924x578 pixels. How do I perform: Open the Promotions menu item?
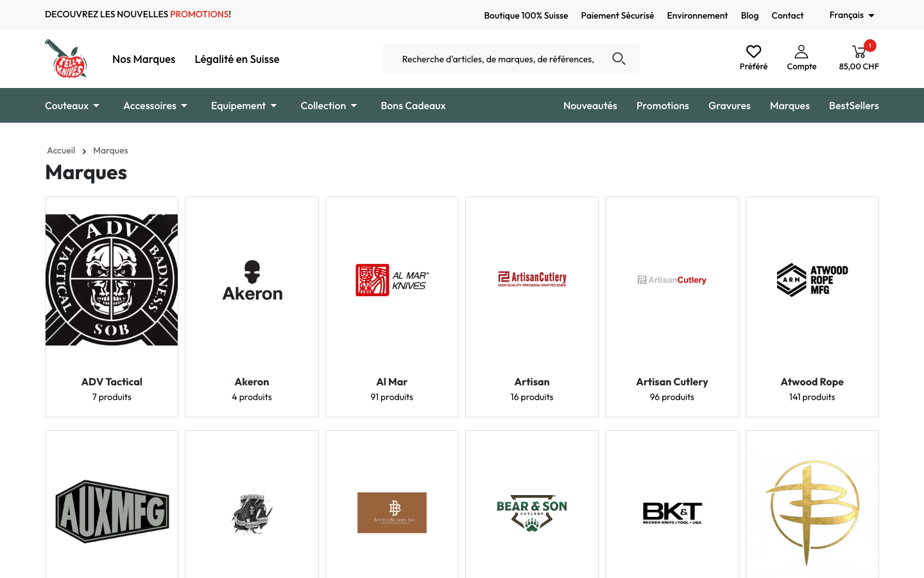[663, 105]
